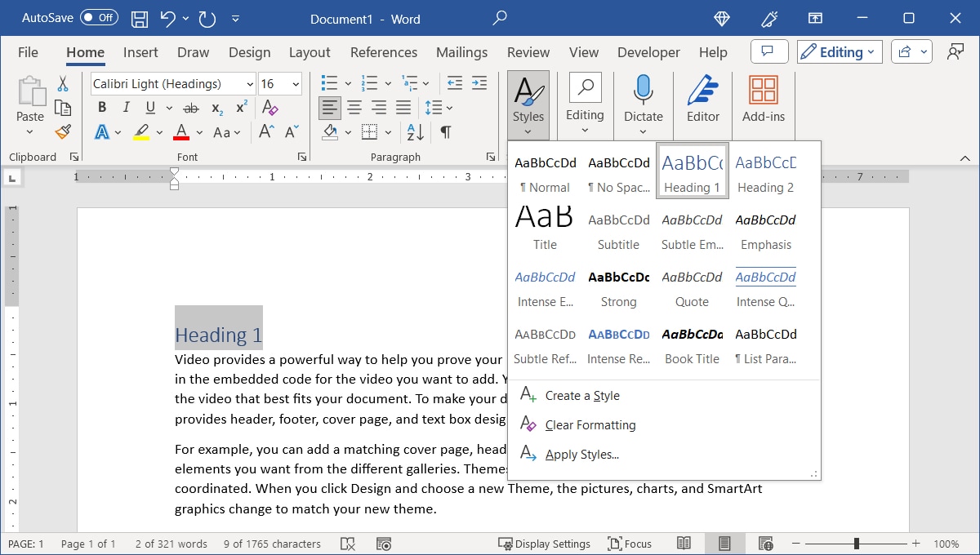Switch to Read Mode view in status bar

point(684,544)
